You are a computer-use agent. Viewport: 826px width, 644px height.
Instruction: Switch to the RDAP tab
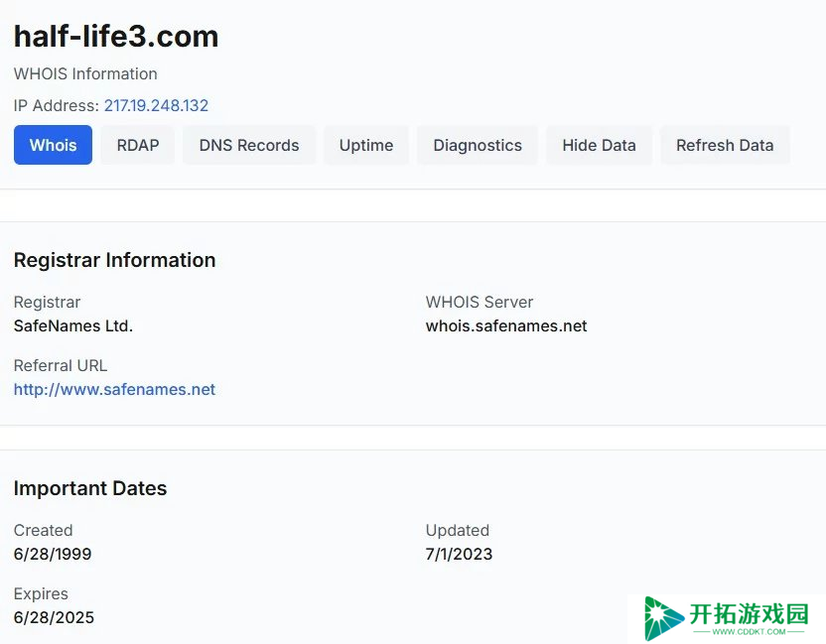click(x=137, y=145)
